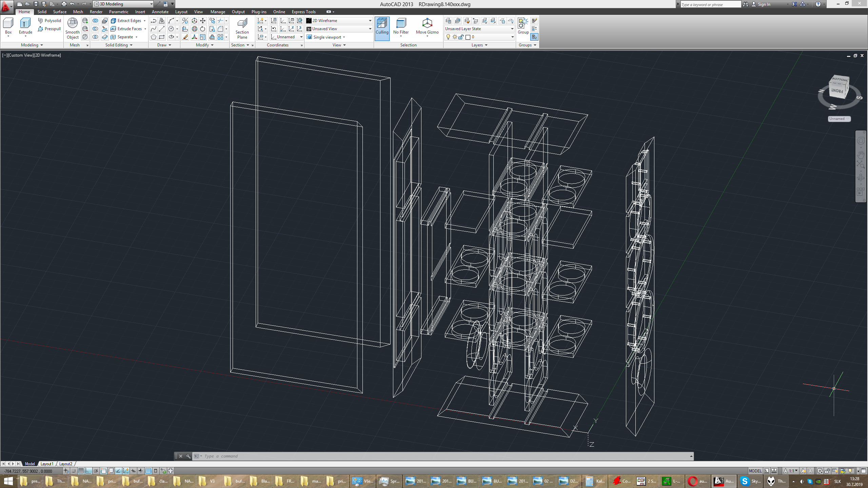Toggle Culling selection option
Viewport: 868px width, 488px height.
pos(382,28)
